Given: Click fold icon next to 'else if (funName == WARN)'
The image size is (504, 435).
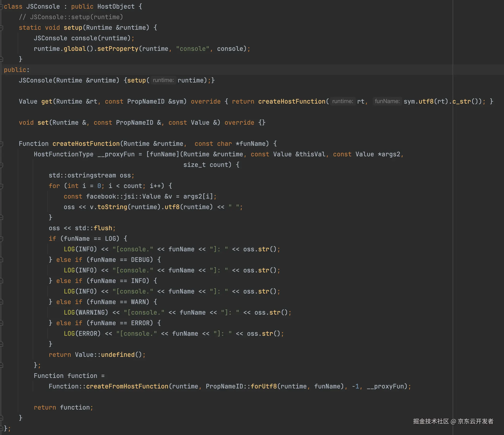Looking at the screenshot, I should (x=1, y=302).
